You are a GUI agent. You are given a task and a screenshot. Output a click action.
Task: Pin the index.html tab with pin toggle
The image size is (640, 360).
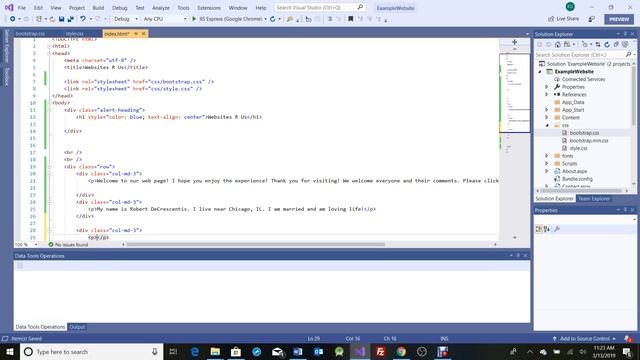pos(136,33)
